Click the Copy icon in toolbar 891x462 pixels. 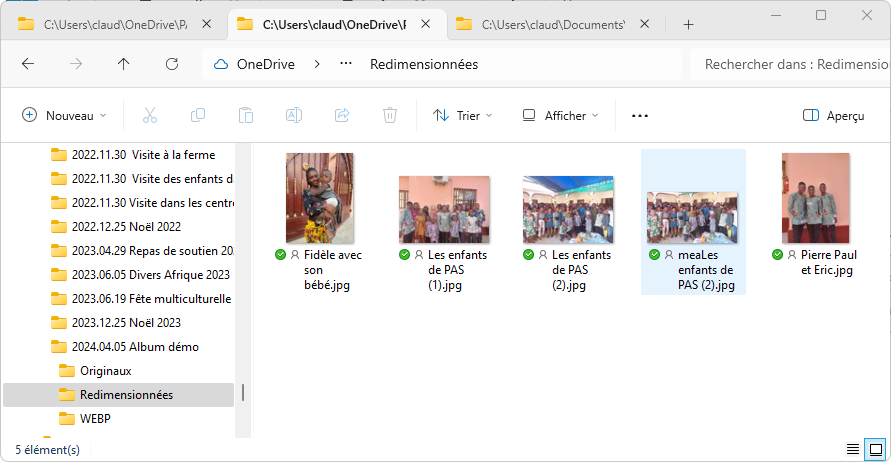[x=198, y=116]
